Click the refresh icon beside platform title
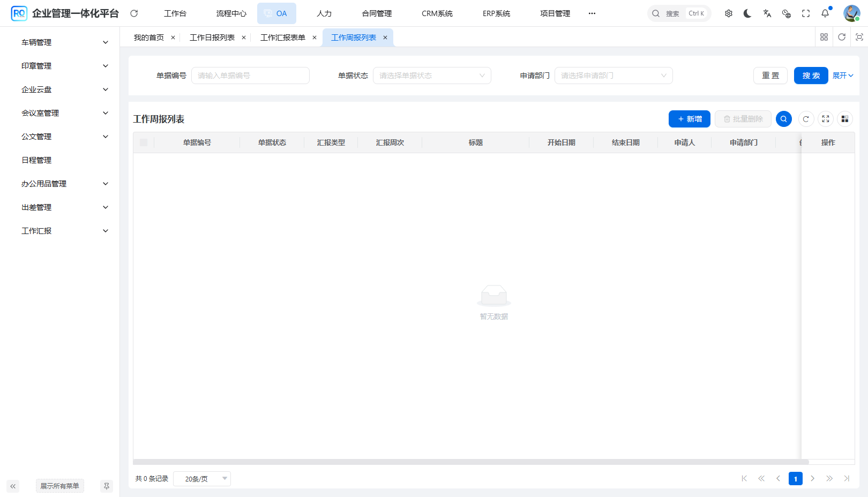 pyautogui.click(x=134, y=13)
